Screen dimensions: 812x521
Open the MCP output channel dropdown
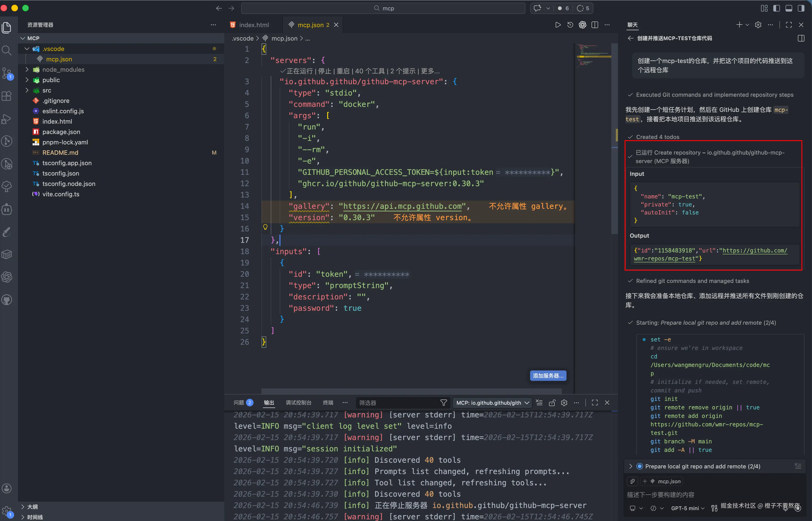coord(492,403)
